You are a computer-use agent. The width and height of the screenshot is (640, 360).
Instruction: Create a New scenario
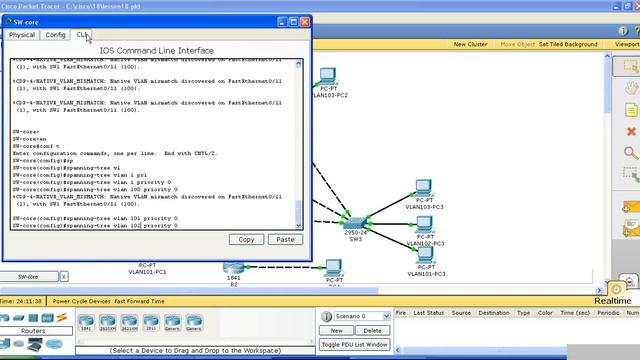pos(336,331)
